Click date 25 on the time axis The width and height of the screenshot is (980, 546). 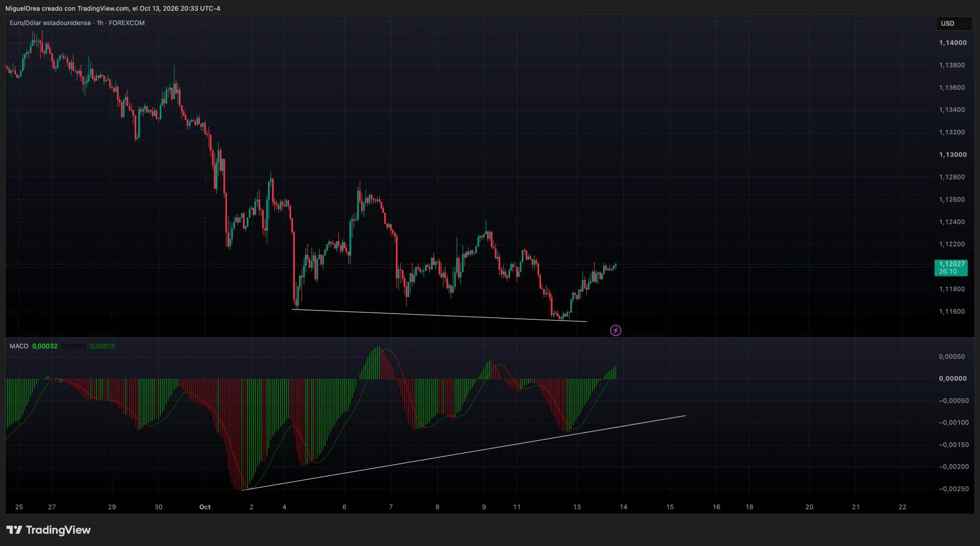[19, 507]
